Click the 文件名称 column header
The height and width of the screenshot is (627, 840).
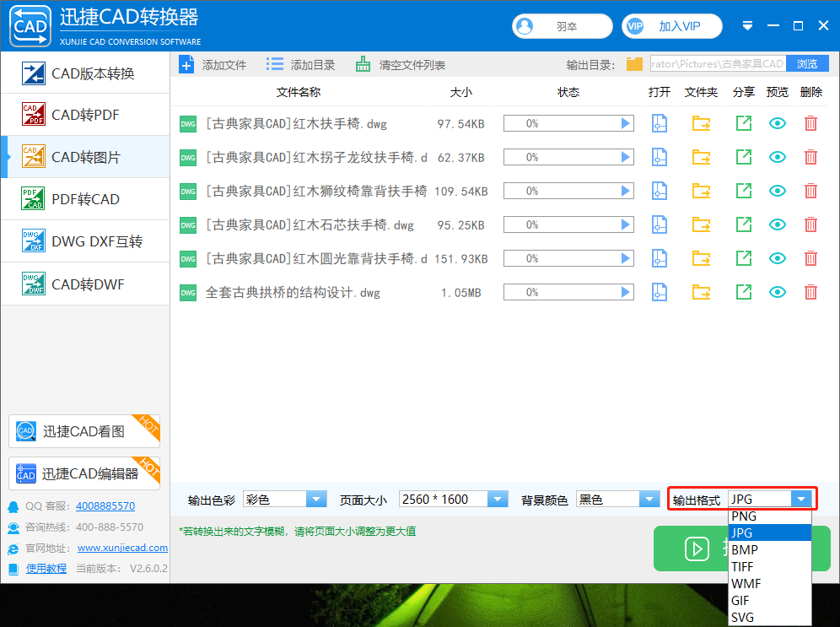click(x=299, y=92)
